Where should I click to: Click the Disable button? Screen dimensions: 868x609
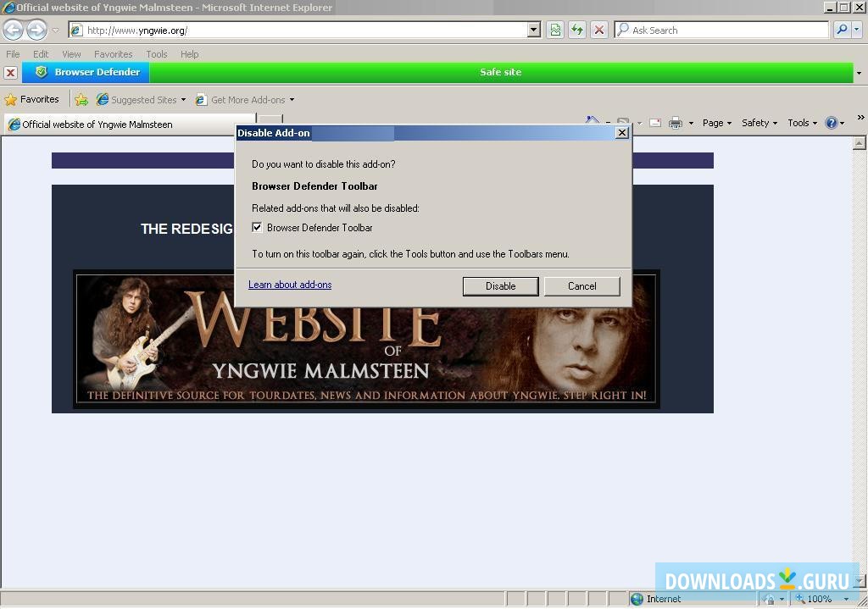(500, 286)
